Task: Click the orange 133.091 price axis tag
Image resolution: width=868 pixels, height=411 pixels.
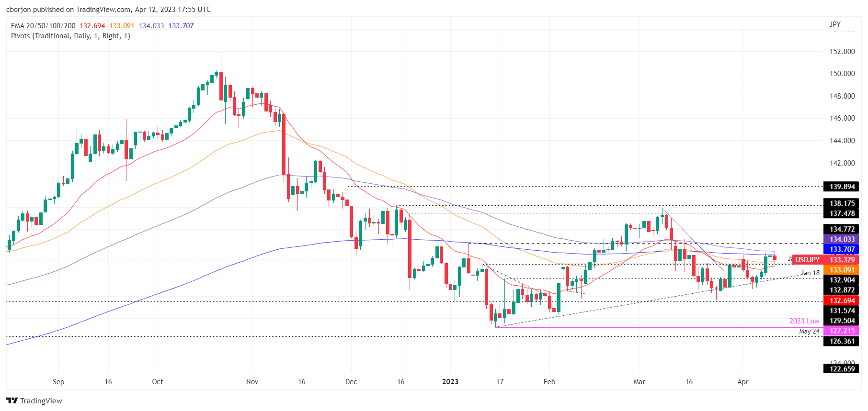Action: tap(842, 270)
